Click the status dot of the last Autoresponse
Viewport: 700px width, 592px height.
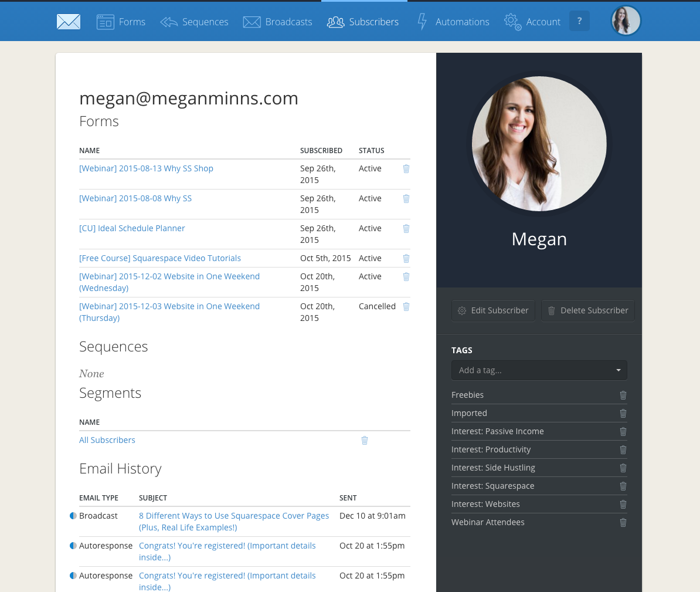(x=73, y=576)
